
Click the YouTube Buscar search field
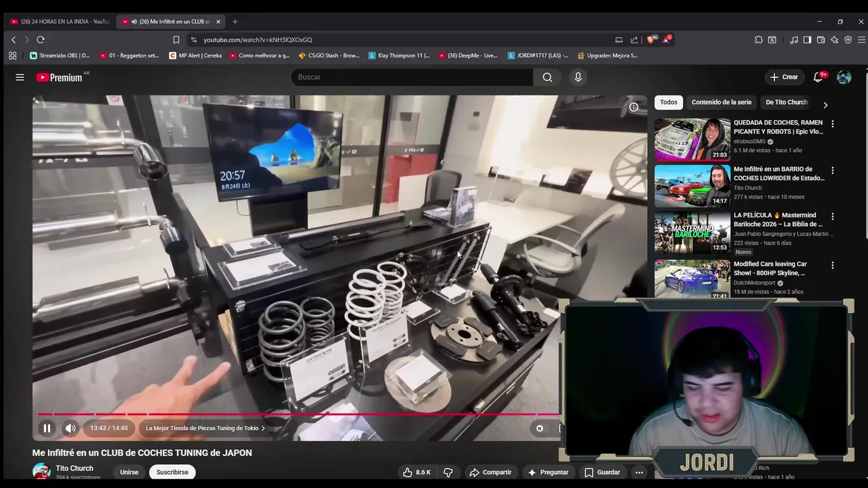click(412, 77)
